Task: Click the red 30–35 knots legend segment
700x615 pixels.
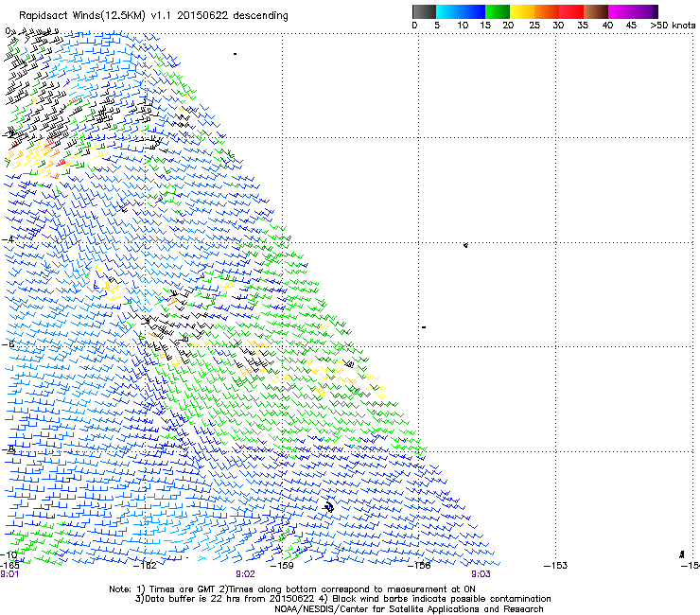Action: click(x=571, y=11)
